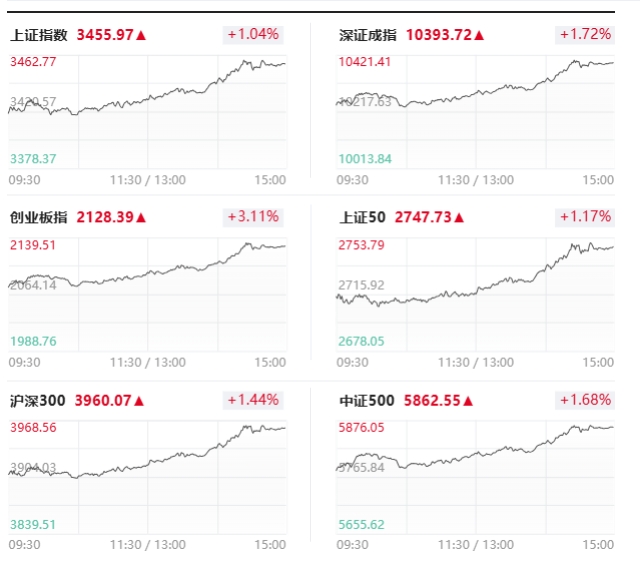Click the up arrow beside 10393.72
The image size is (640, 566).
click(x=479, y=35)
